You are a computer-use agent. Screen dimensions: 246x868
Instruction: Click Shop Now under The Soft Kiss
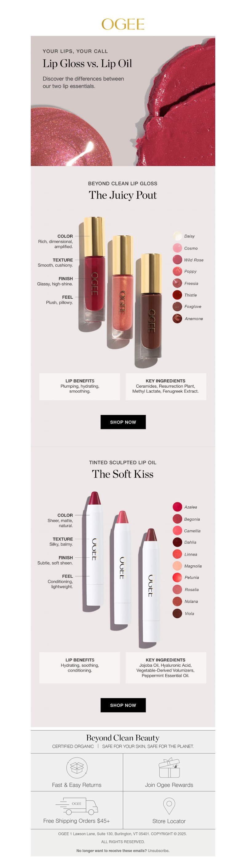pyautogui.click(x=123, y=705)
